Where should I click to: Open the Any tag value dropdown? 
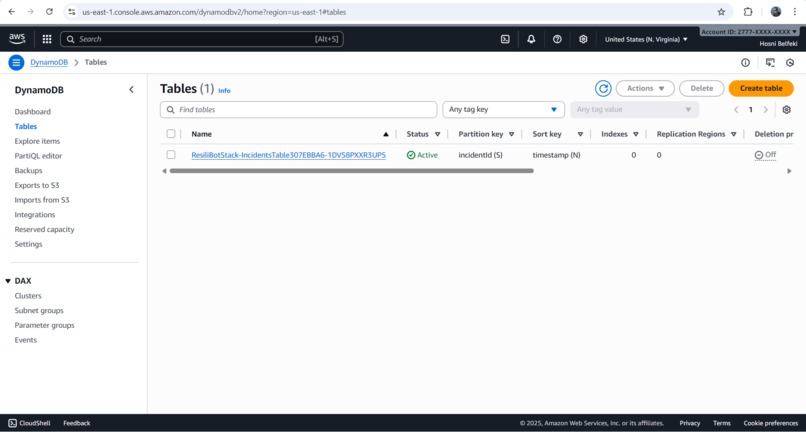[x=634, y=110]
